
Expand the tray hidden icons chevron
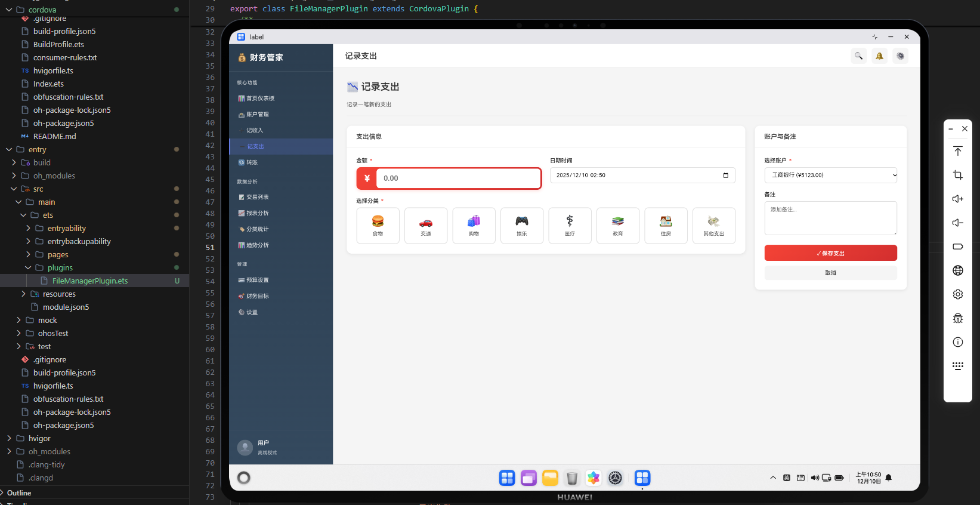click(x=773, y=478)
